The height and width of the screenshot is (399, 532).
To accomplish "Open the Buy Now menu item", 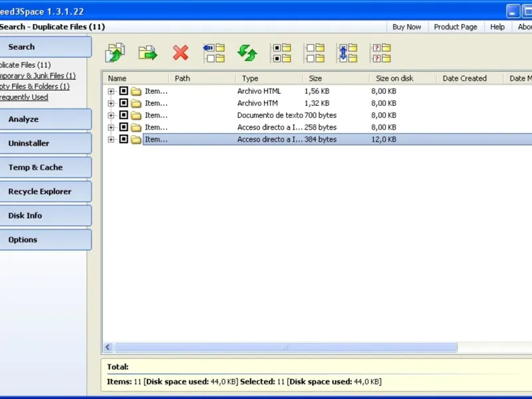I will coord(406,27).
